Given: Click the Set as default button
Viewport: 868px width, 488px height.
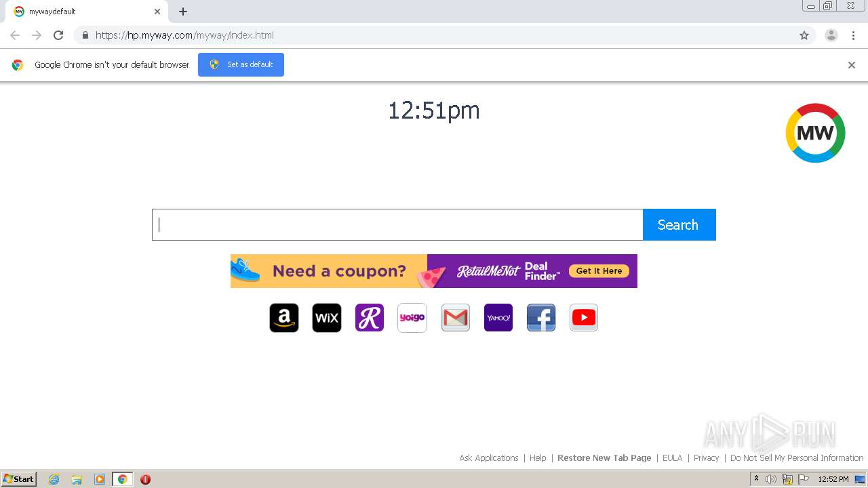Looking at the screenshot, I should coord(241,64).
